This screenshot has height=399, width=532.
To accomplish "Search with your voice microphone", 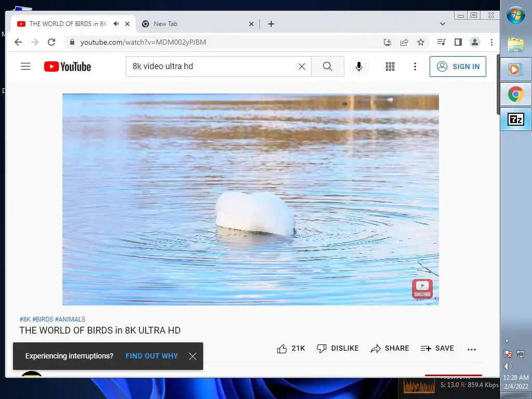I will click(358, 66).
